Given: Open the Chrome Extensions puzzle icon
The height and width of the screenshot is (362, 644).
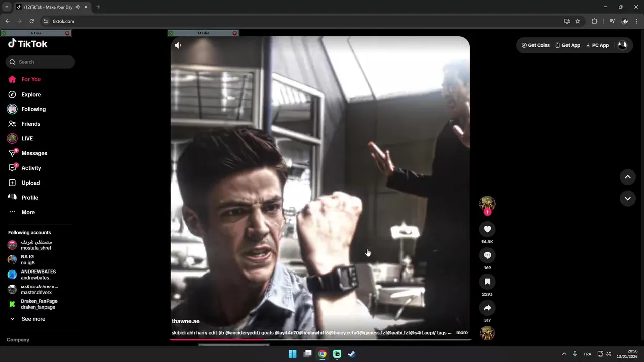Looking at the screenshot, I should (594, 21).
